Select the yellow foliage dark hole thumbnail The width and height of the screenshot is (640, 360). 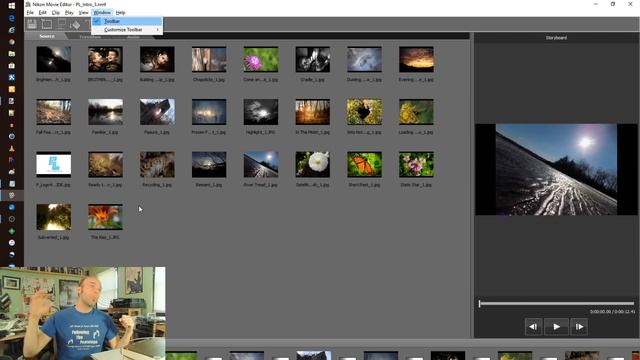coord(364,112)
